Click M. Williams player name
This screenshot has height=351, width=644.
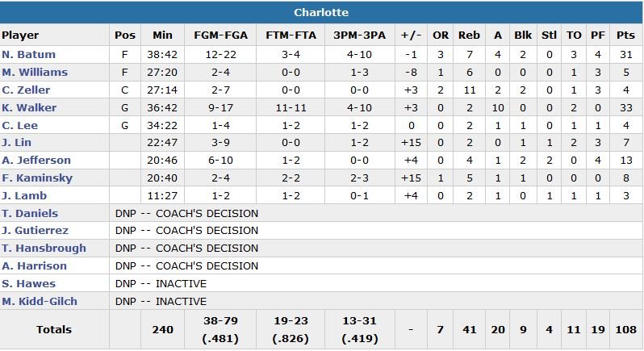coord(35,72)
